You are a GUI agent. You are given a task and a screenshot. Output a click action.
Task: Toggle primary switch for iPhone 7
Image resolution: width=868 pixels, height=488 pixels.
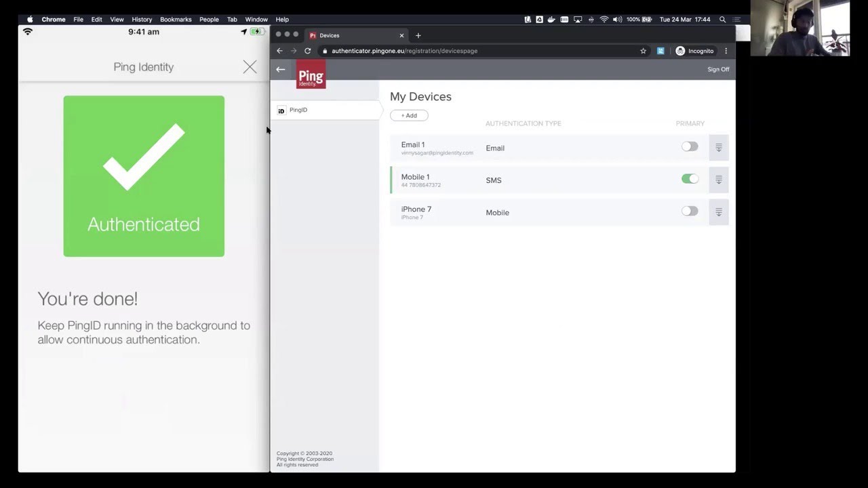690,211
